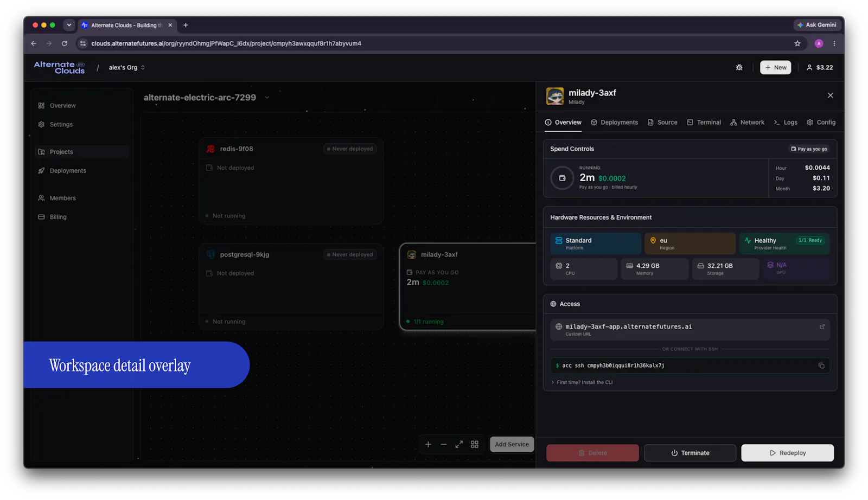Open the Chrome three-dot menu

834,43
